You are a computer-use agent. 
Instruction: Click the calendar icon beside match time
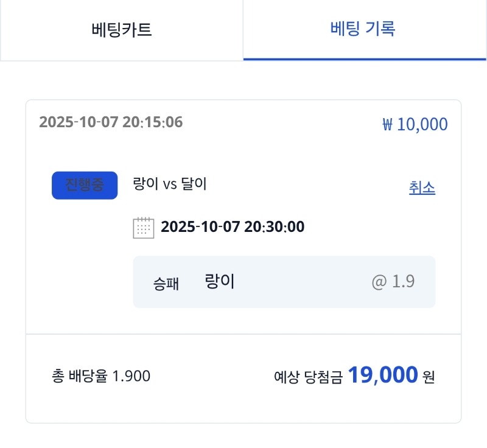[x=144, y=228]
